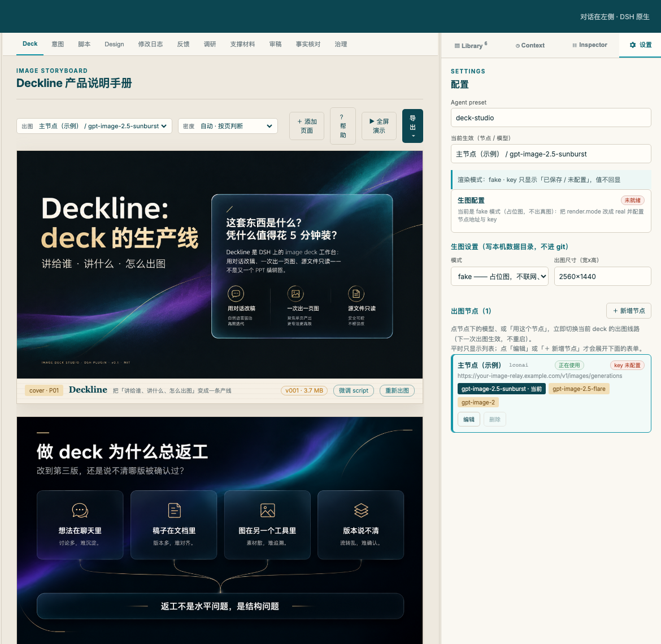661x644 pixels.
Task: Click the Inspector tab sliders icon
Action: tap(575, 46)
